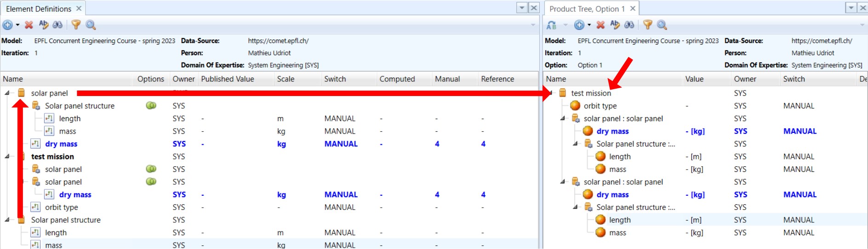Click the search magnifier icon in Element Definitions toolbar

(x=91, y=25)
